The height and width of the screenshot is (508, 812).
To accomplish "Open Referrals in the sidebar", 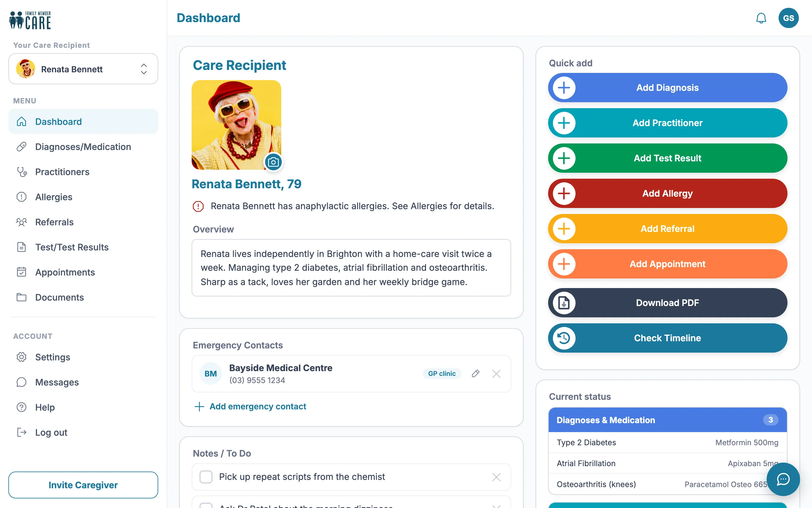I will (83, 222).
